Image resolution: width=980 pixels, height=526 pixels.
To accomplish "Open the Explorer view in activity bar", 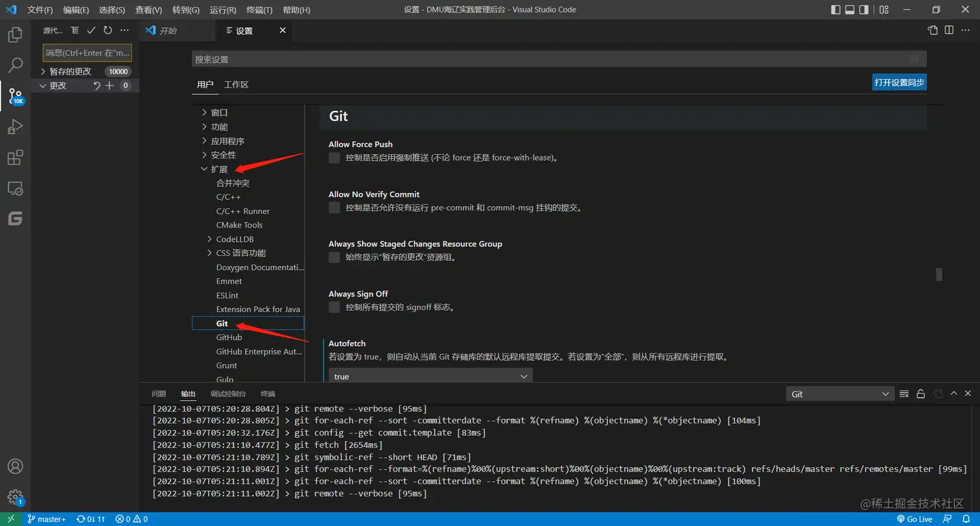I will pyautogui.click(x=15, y=34).
